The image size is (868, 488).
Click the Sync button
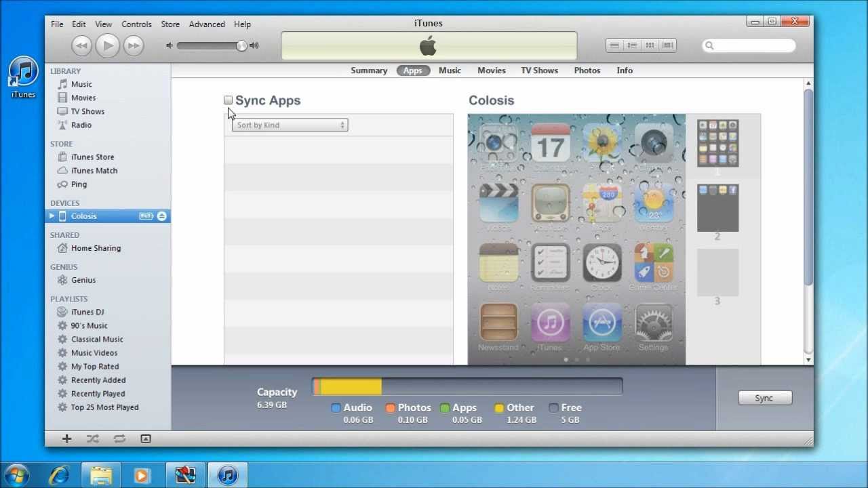(764, 398)
